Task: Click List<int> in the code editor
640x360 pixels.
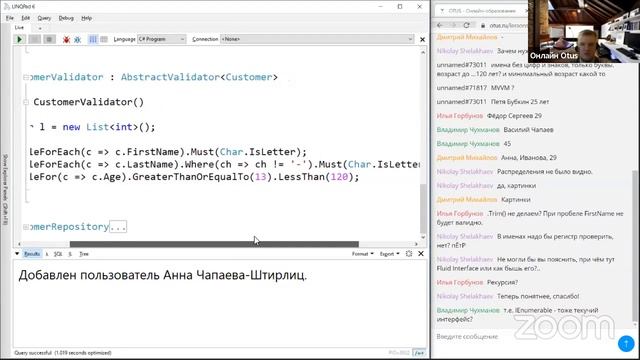Action: click(112, 127)
